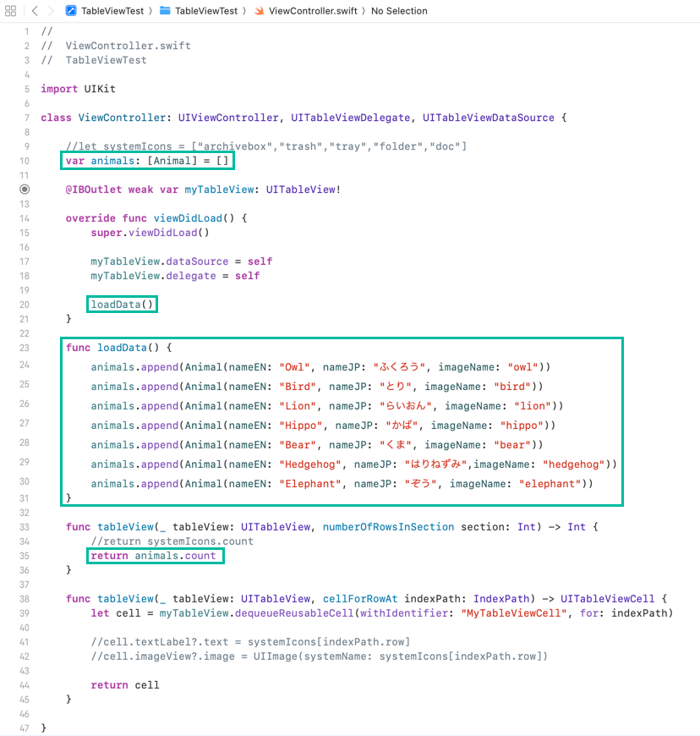Click the loadData() call inside viewDidLoad
Image resolution: width=700 pixels, height=736 pixels.
123,305
